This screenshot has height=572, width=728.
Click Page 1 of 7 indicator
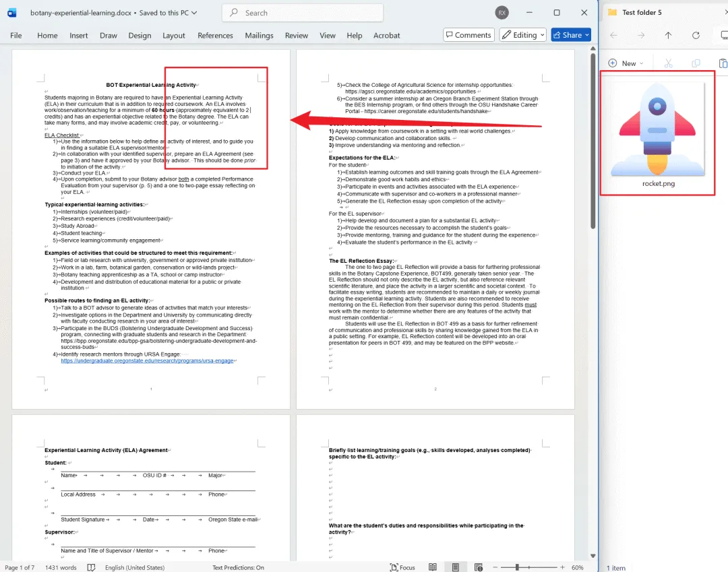(20, 567)
